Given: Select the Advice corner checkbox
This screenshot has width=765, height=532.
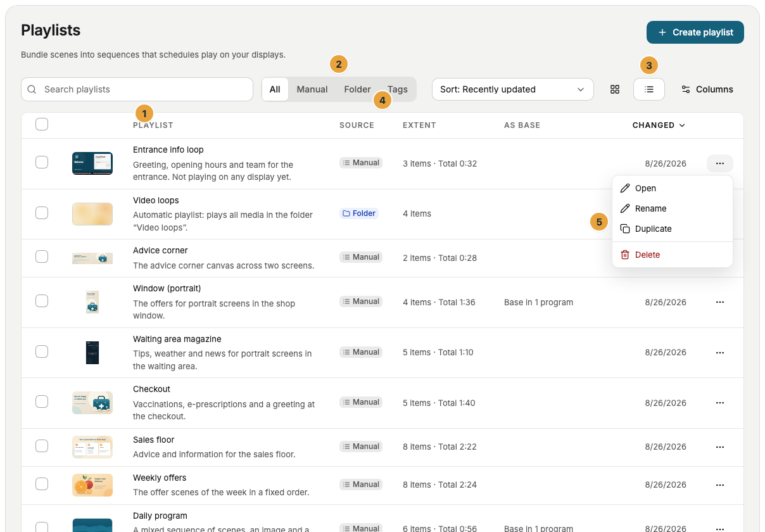Looking at the screenshot, I should (x=42, y=257).
